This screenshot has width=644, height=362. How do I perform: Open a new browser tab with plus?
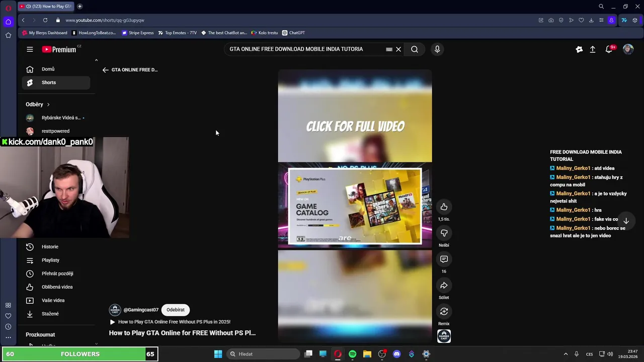[x=79, y=7]
